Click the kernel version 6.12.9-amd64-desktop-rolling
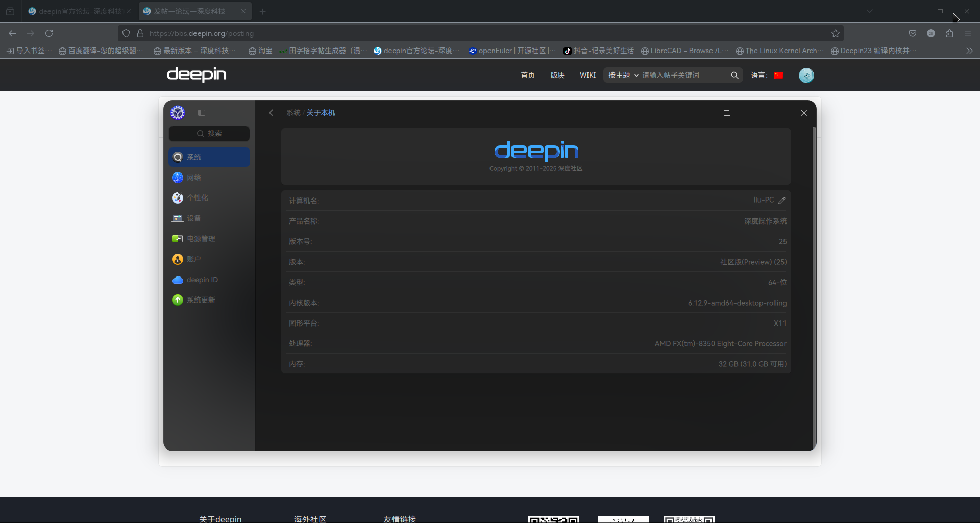Screen dimensions: 980x523 pos(737,303)
